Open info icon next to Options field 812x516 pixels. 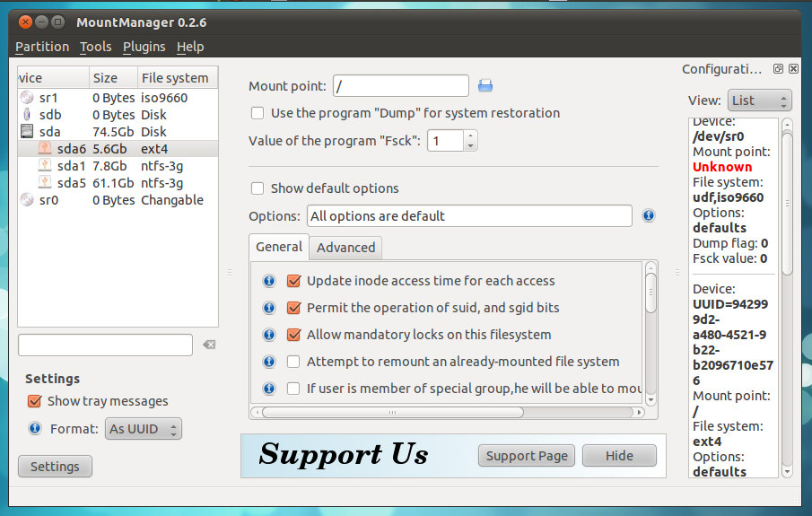tap(649, 215)
